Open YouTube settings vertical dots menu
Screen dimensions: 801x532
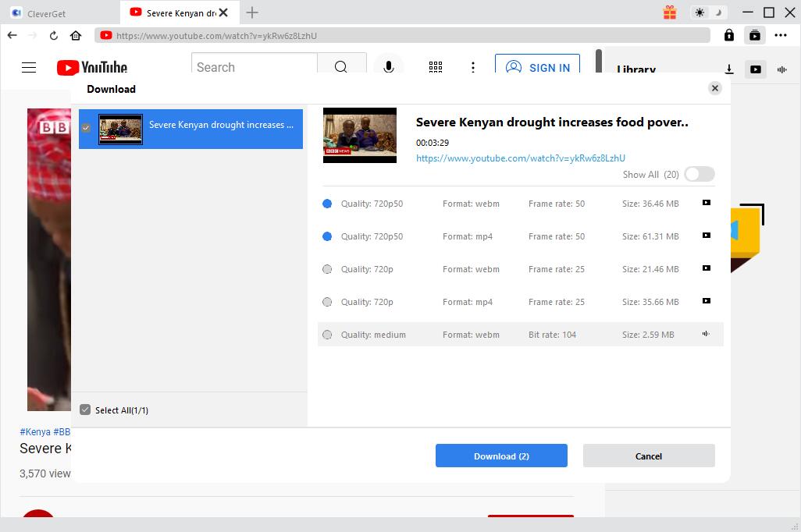click(x=472, y=68)
